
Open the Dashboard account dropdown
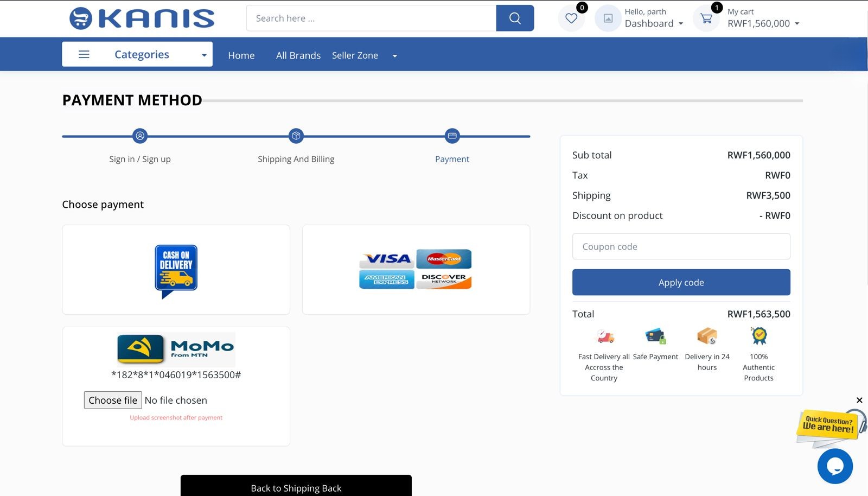[654, 23]
